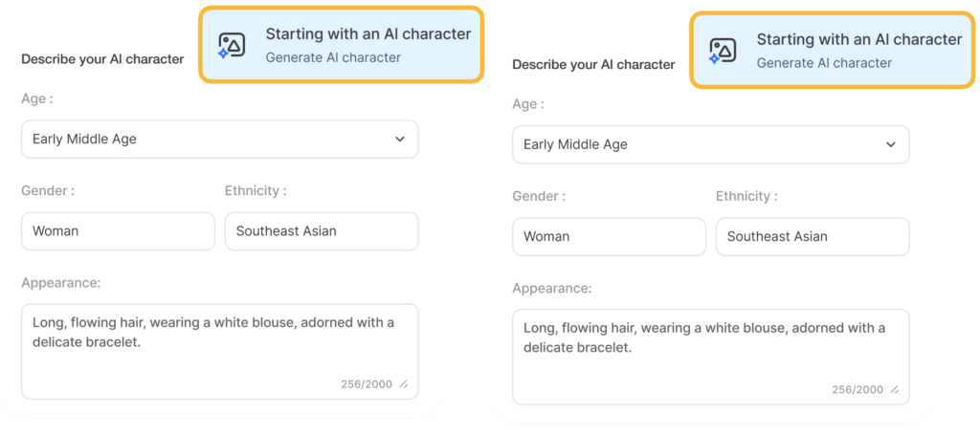Expand the Age chevron arrow in left panel
The image size is (980, 435).
[x=400, y=140]
